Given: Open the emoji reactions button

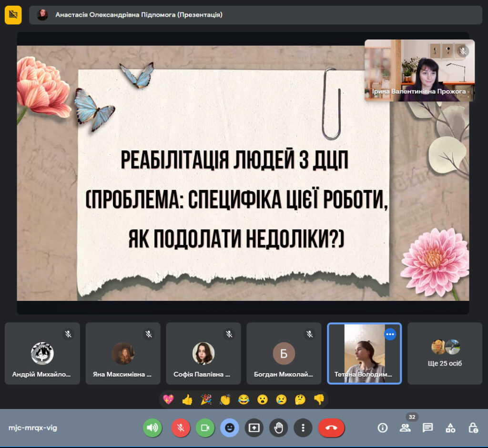Looking at the screenshot, I should tap(230, 428).
